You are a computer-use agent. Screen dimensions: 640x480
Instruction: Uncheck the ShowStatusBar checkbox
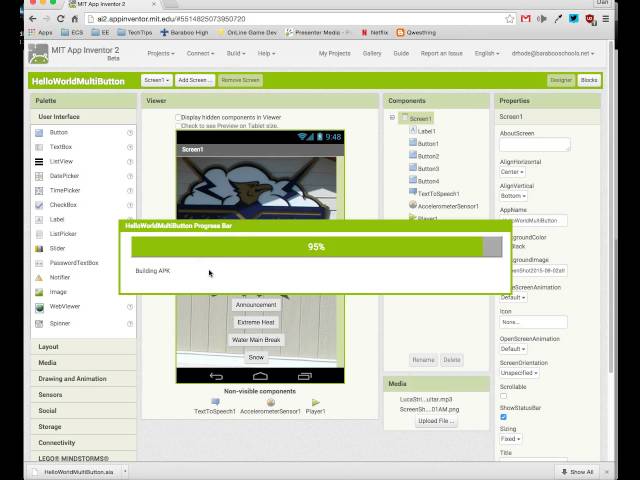[504, 417]
